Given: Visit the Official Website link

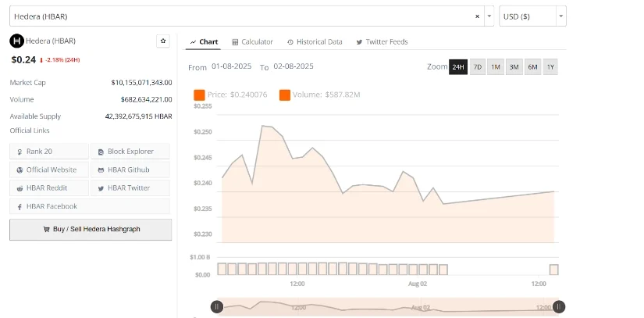Looking at the screenshot, I should [x=49, y=170].
